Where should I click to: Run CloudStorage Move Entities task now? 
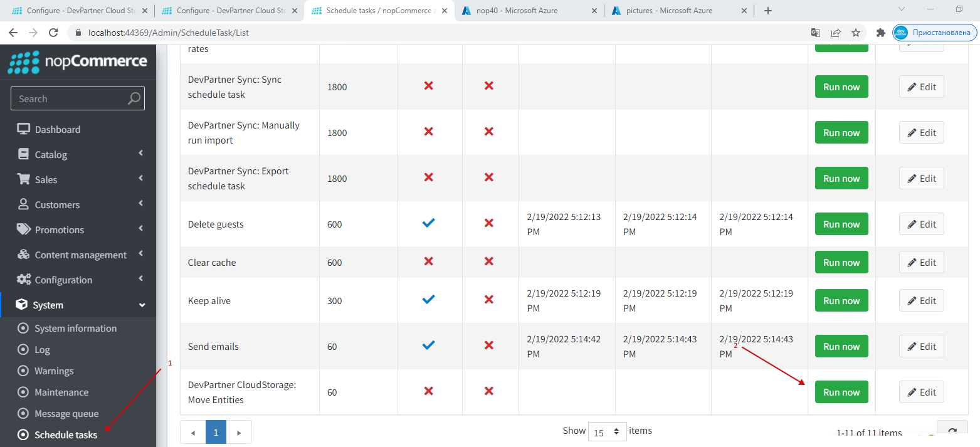[841, 392]
